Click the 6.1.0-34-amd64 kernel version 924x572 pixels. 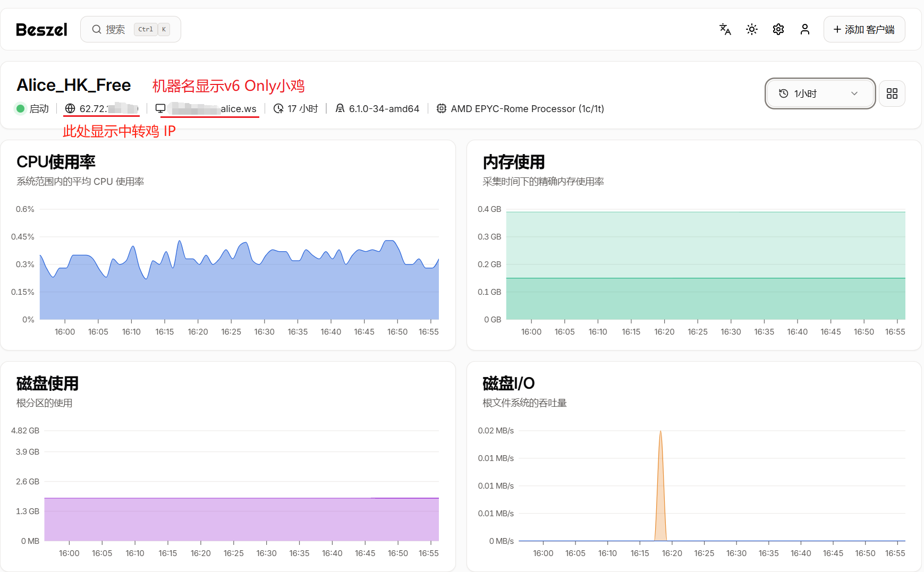pos(384,109)
